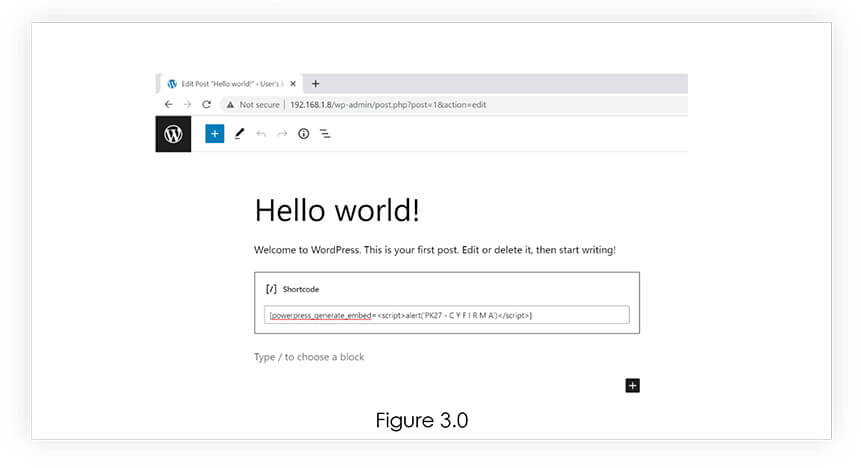Viewport: 861px width, 468px height.
Task: Undo the last change in editor
Action: coord(261,133)
